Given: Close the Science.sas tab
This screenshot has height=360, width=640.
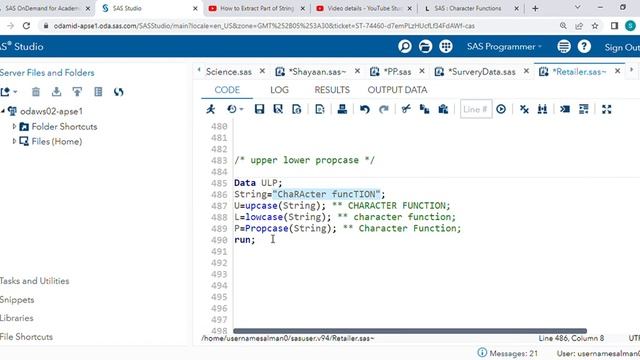Looking at the screenshot, I should point(262,71).
